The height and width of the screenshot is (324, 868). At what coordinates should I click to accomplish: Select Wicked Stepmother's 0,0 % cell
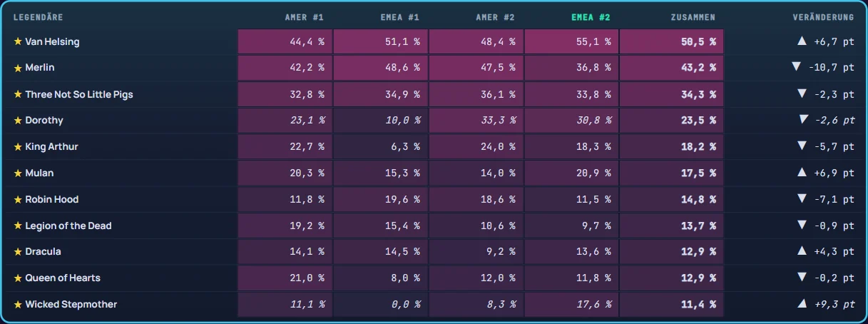(381, 304)
